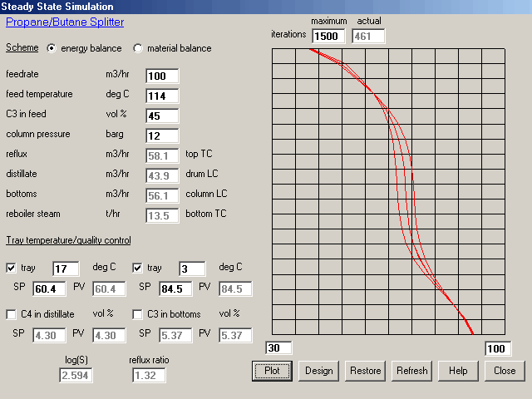Screen dimensions: 532x399
Task: Toggle the tray 17 temperature control checkbox
Action: click(12, 268)
